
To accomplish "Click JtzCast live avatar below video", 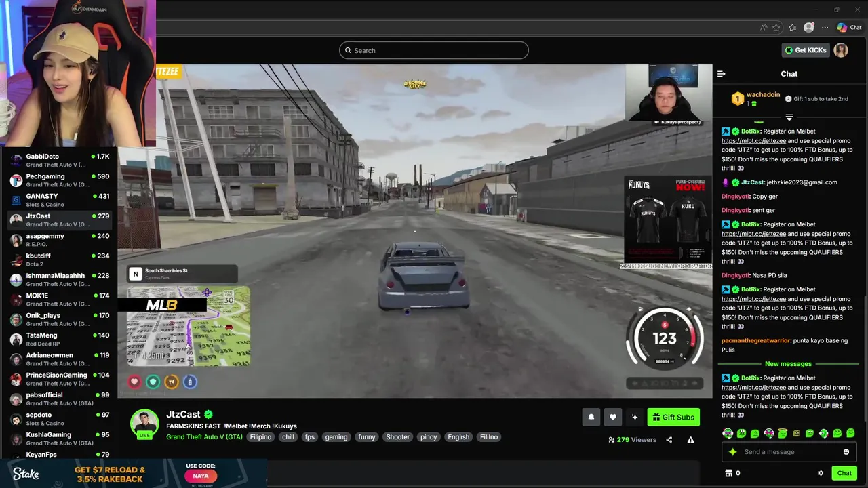I will pyautogui.click(x=144, y=424).
